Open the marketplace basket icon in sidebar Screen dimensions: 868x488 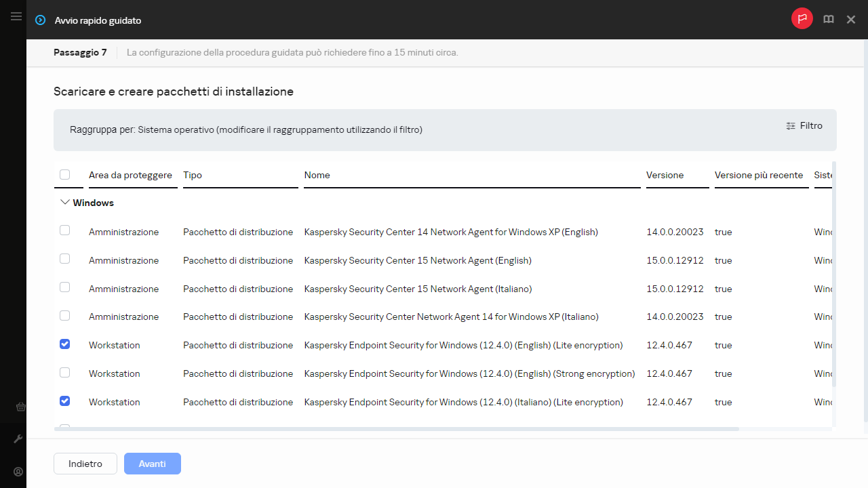click(x=19, y=407)
